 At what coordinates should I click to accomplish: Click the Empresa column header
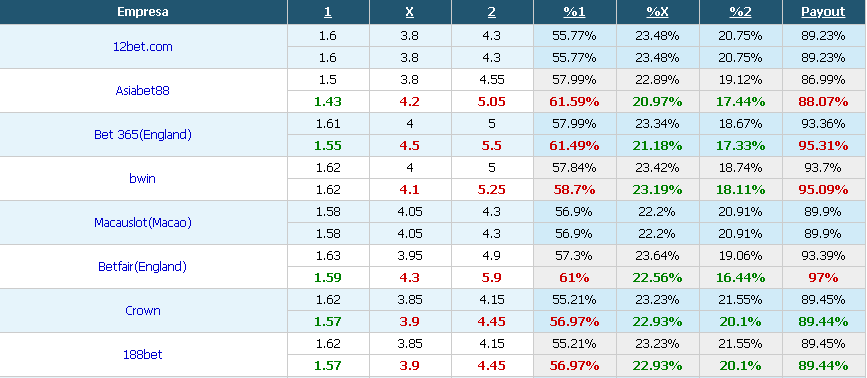143,12
